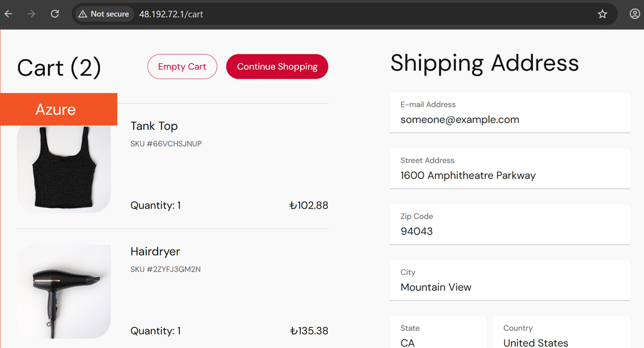Click the Tank Top product name

(154, 126)
